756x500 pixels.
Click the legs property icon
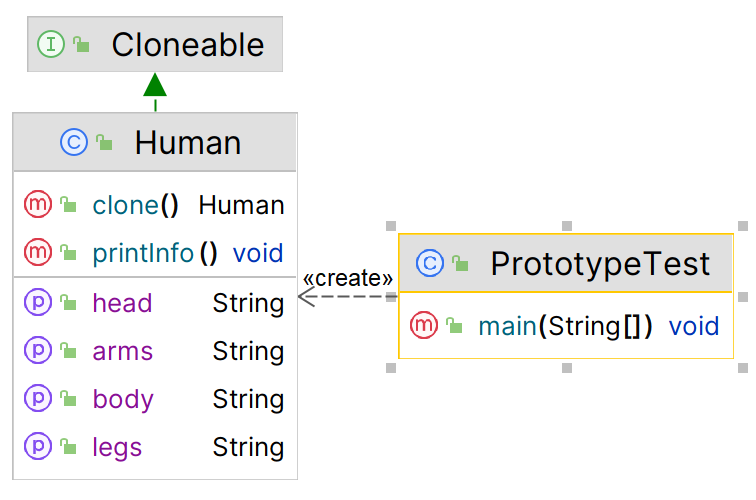[37, 447]
